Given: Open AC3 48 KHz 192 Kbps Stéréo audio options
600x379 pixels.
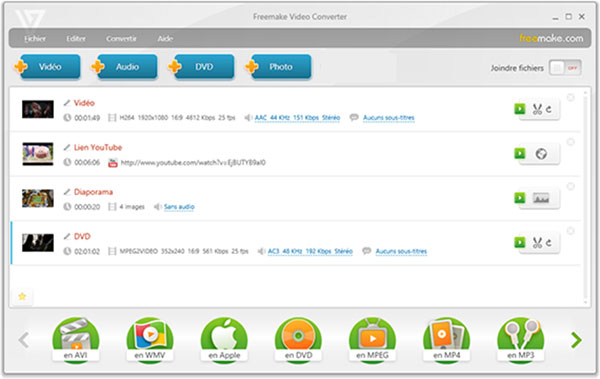Looking at the screenshot, I should (x=310, y=251).
